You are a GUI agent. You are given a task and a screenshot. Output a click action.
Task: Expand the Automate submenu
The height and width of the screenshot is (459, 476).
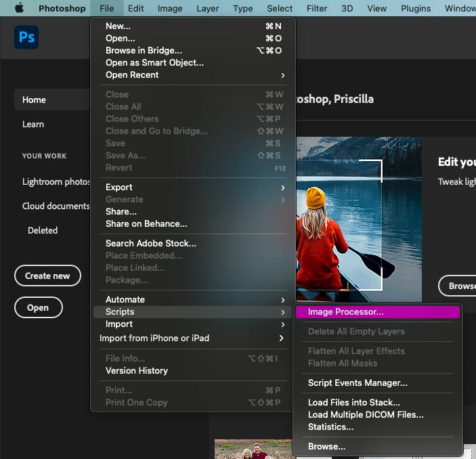pos(193,300)
